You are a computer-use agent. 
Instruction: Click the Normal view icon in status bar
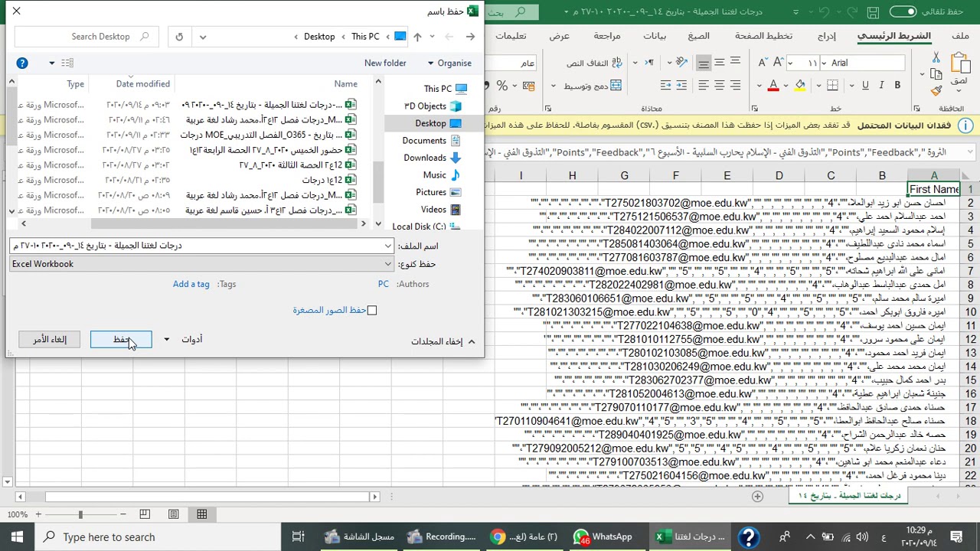(202, 514)
